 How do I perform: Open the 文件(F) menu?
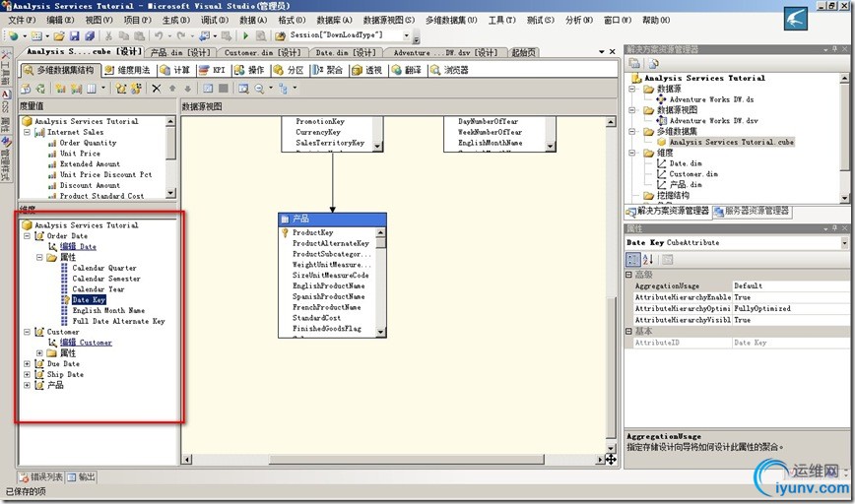[22, 20]
